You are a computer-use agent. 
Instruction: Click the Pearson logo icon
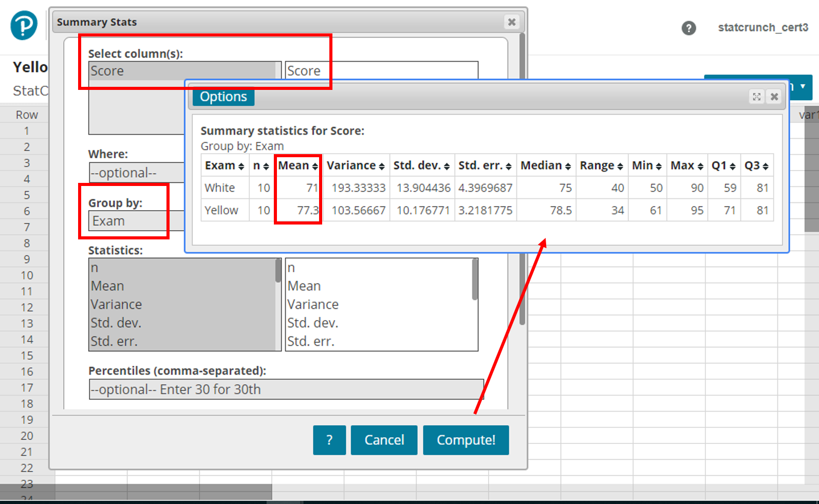pos(24,25)
